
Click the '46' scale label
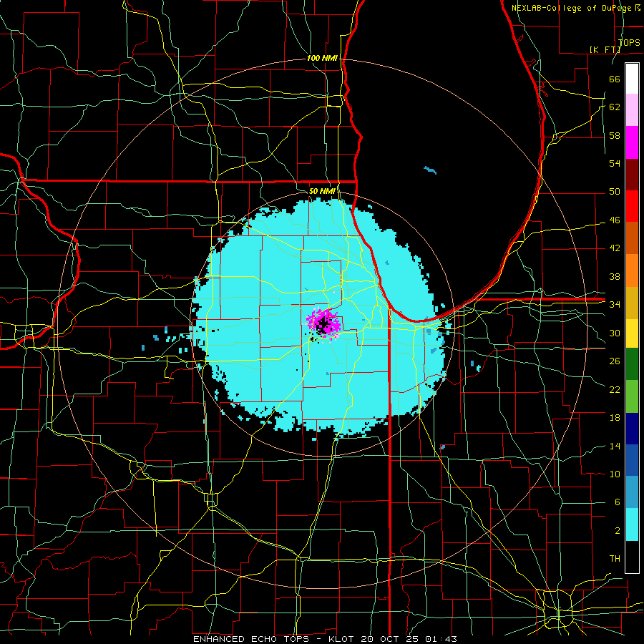615,220
